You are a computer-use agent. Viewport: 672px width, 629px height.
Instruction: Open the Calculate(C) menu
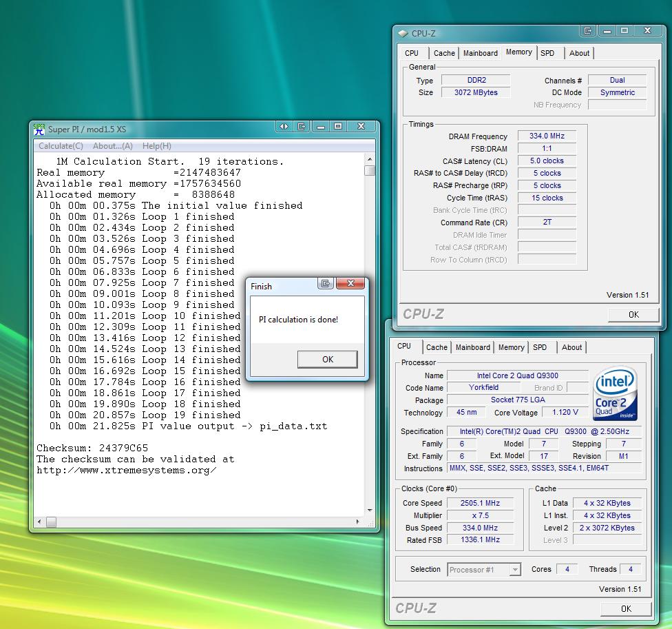(x=61, y=146)
